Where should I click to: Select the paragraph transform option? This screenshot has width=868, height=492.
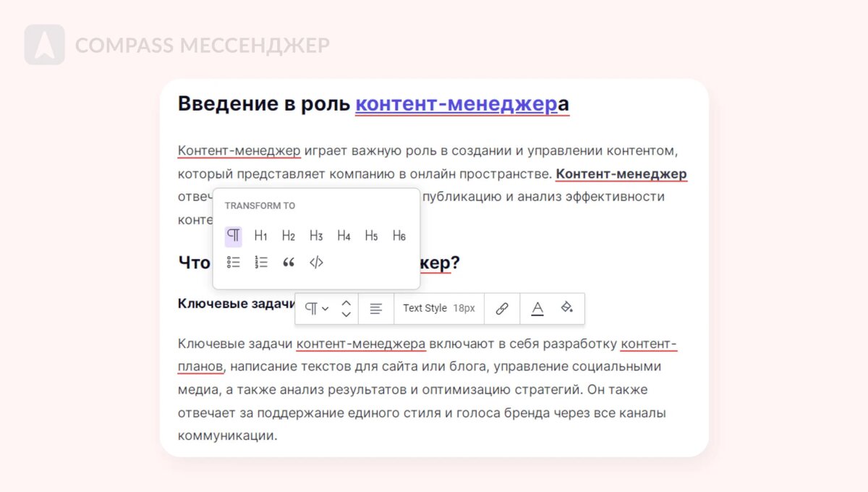click(233, 236)
